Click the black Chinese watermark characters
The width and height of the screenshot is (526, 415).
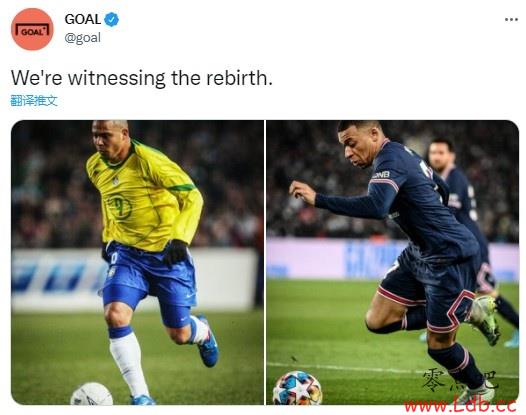coord(459,381)
